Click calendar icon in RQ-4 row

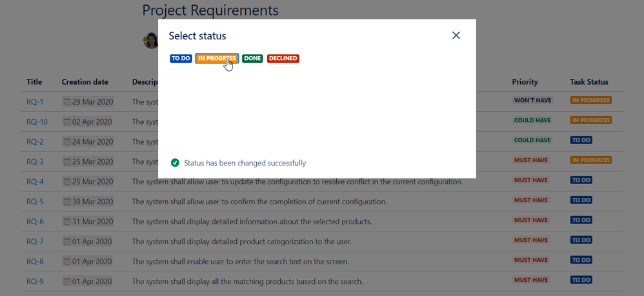[x=67, y=182]
